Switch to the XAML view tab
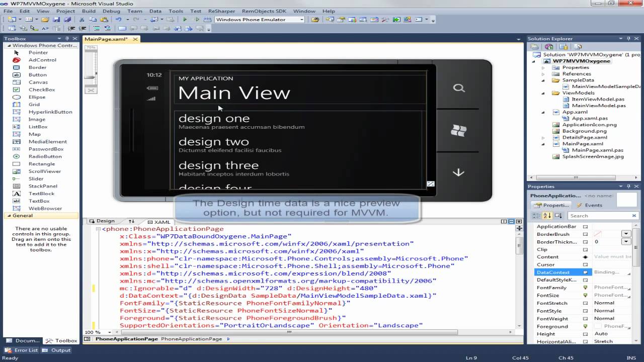Image resolution: width=644 pixels, height=362 pixels. [159, 222]
